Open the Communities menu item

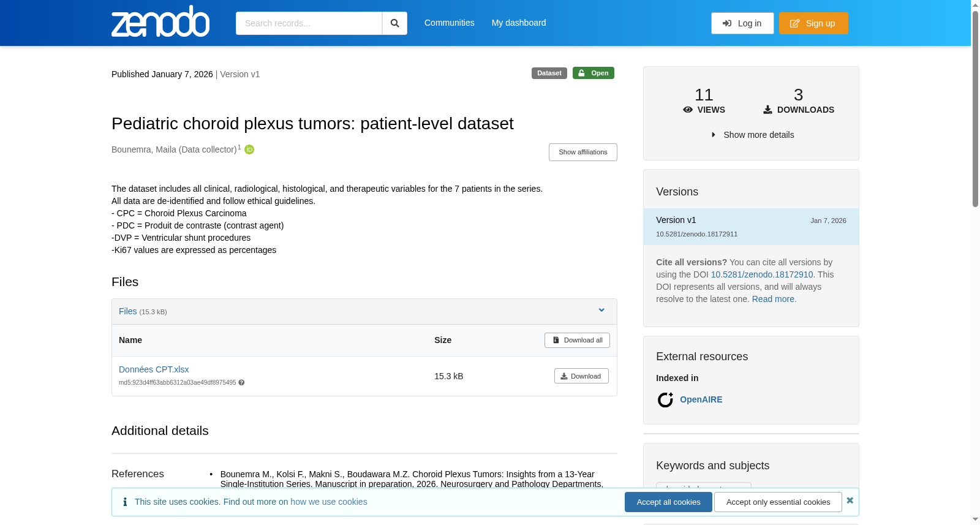point(450,23)
